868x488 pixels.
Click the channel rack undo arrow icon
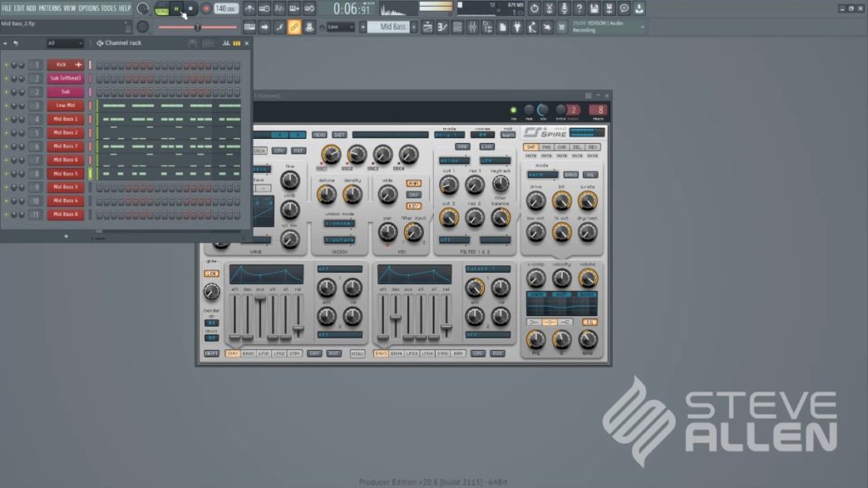coord(15,43)
